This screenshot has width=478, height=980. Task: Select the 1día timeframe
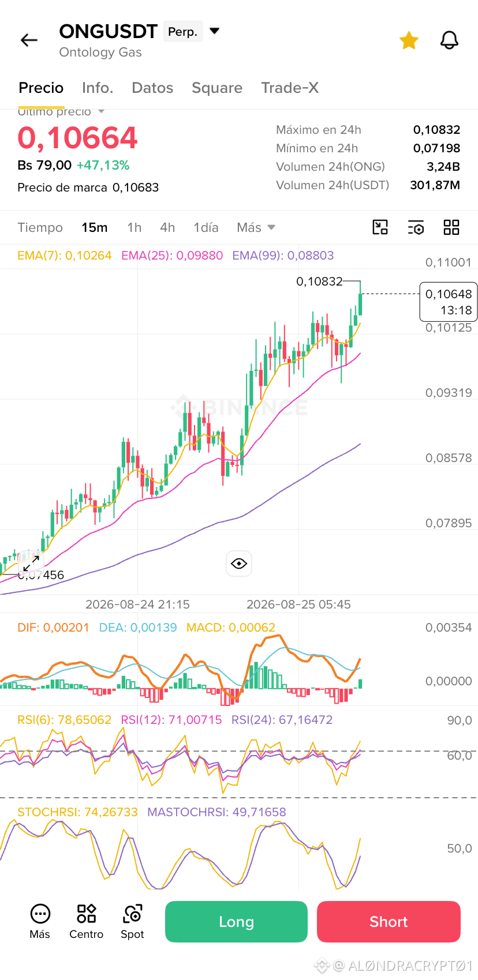point(206,227)
